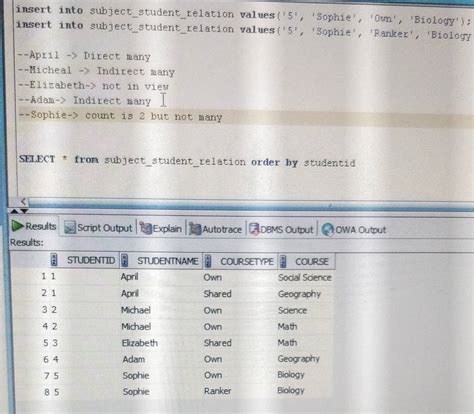Sort by the COURSE column header
Screen dimensions: 474x414
pyautogui.click(x=312, y=262)
